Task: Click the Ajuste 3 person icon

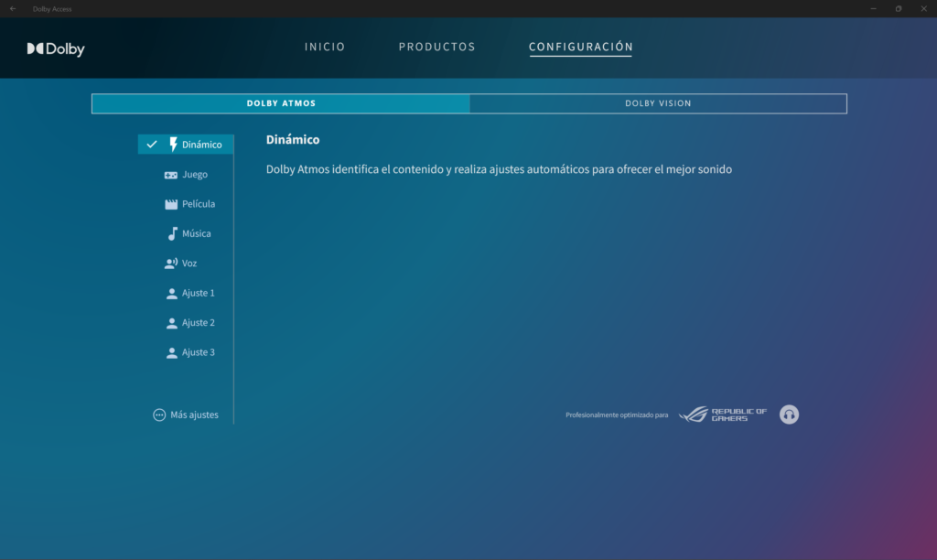Action: tap(171, 352)
